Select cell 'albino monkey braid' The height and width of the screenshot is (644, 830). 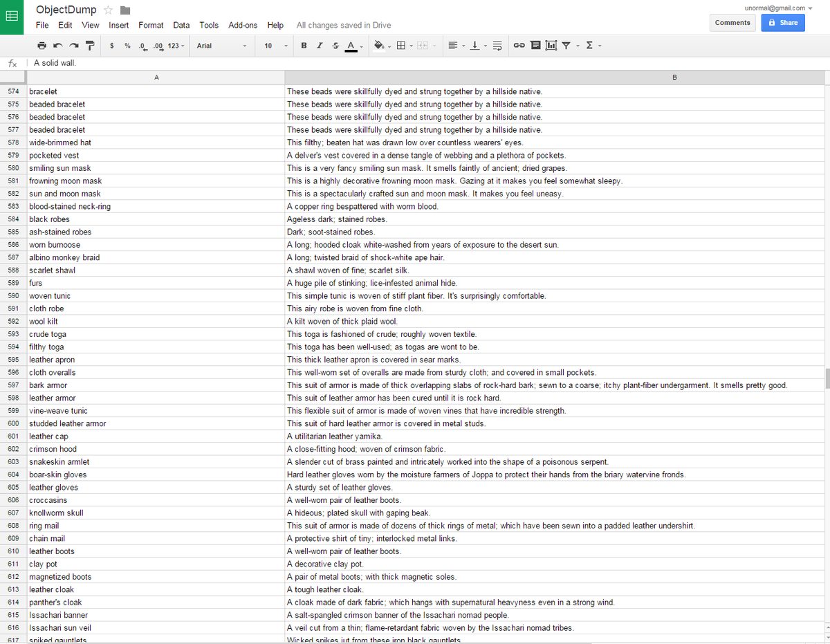pos(156,257)
